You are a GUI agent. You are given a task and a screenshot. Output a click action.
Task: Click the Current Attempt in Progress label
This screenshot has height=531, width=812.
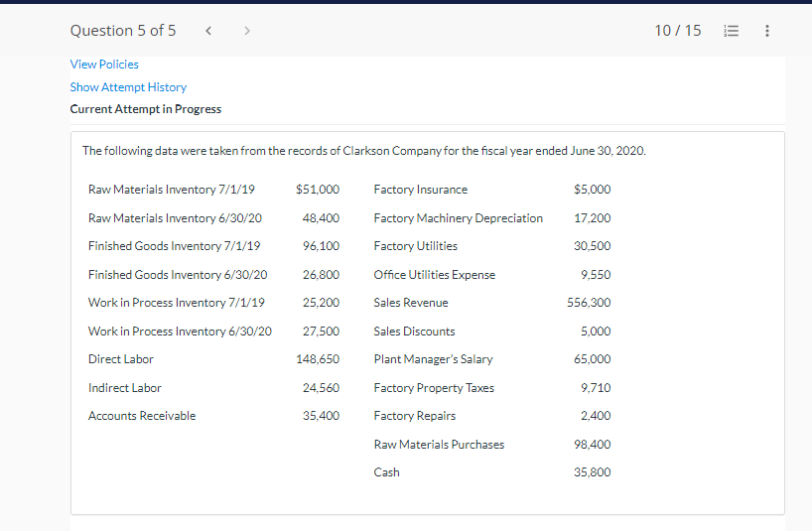[x=146, y=109]
